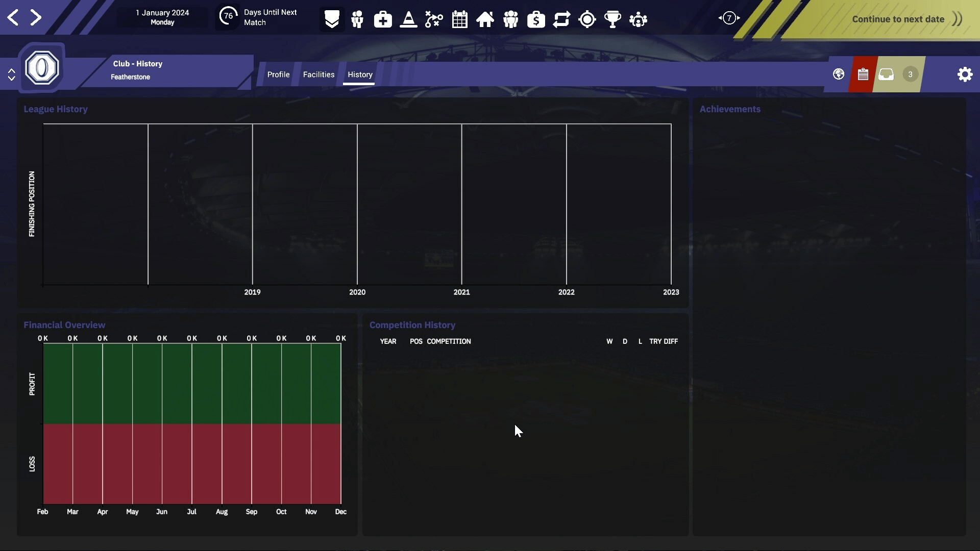This screenshot has width=980, height=551.
Task: Expand the club selector up-down chevrons
Action: (11, 74)
